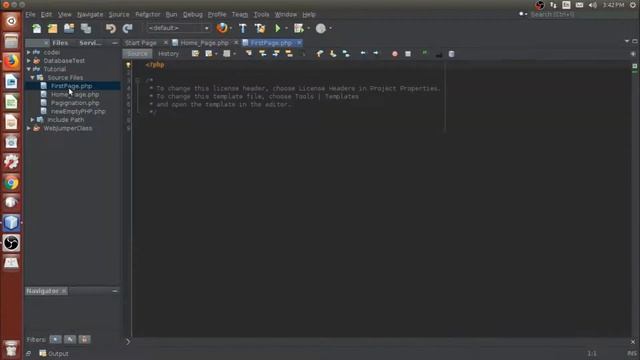Open the Output panel
The height and width of the screenshot is (360, 640).
click(x=54, y=353)
